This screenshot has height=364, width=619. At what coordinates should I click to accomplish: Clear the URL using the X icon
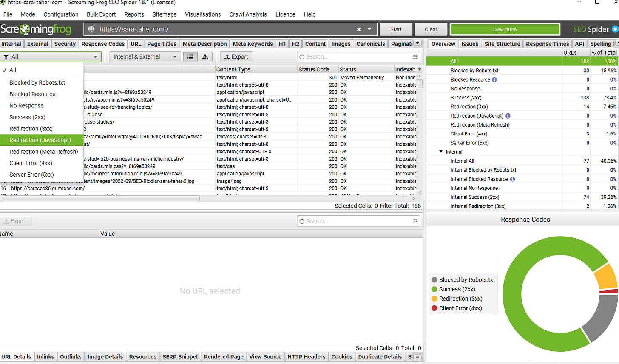[x=358, y=29]
